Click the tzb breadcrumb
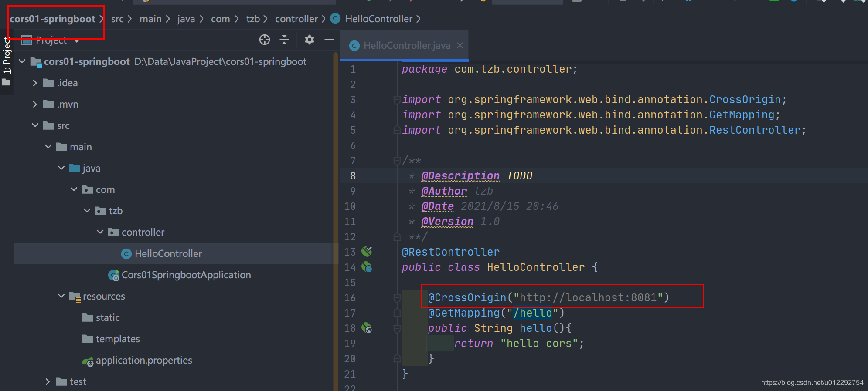 [x=253, y=19]
